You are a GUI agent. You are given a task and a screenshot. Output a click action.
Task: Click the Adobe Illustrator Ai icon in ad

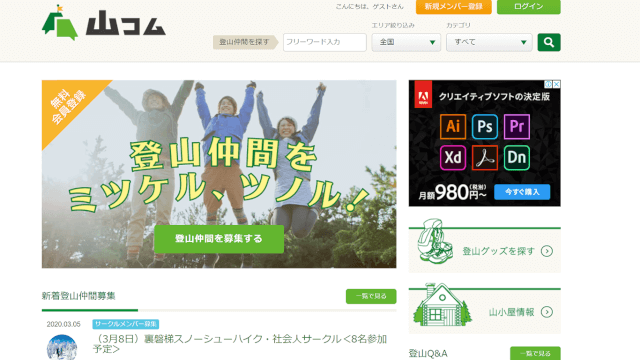453,127
